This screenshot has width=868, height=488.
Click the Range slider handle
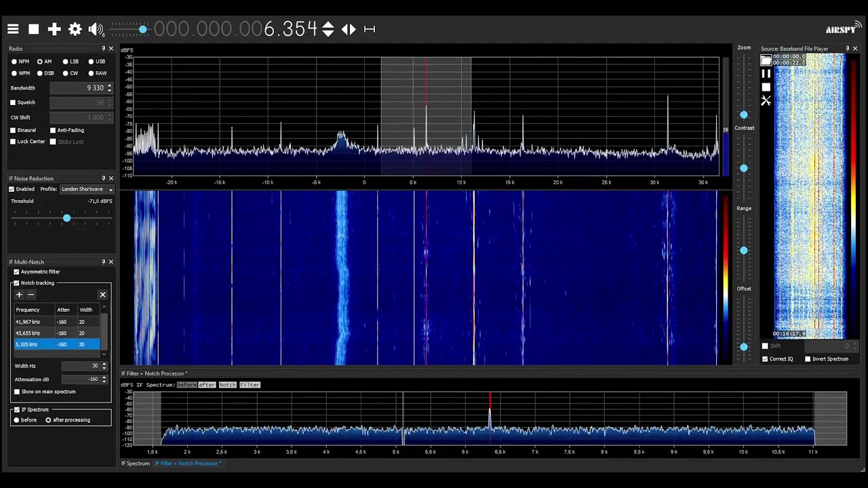click(x=744, y=251)
